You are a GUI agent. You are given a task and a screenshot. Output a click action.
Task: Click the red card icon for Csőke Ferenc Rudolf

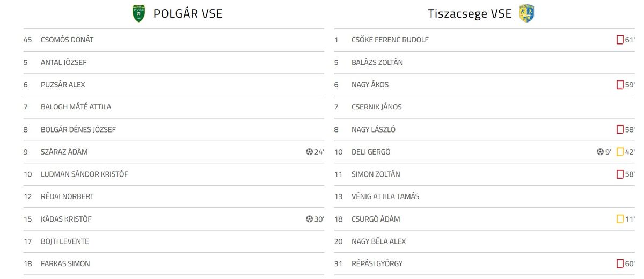(x=620, y=40)
